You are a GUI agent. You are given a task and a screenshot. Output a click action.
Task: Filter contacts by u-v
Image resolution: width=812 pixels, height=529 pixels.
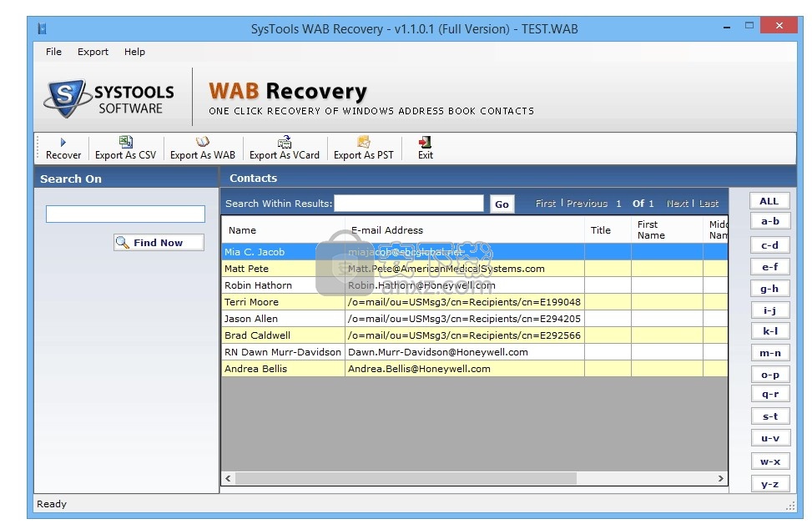point(770,438)
